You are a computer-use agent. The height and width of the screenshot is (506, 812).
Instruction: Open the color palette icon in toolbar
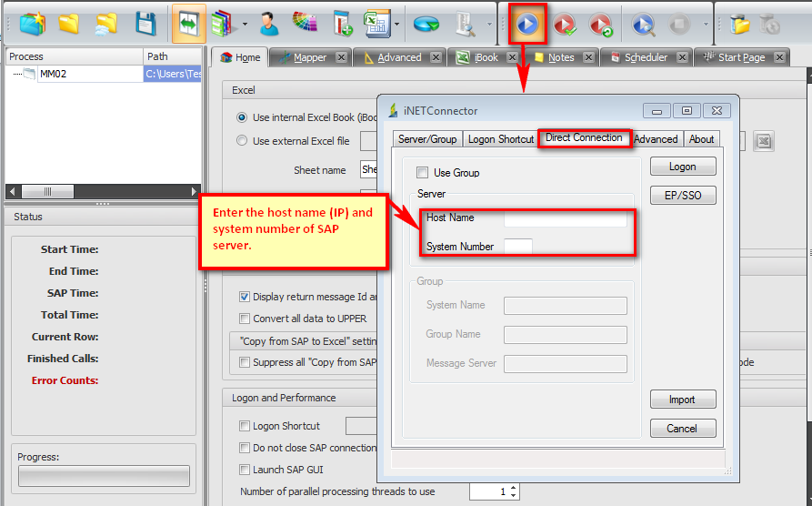tap(305, 24)
